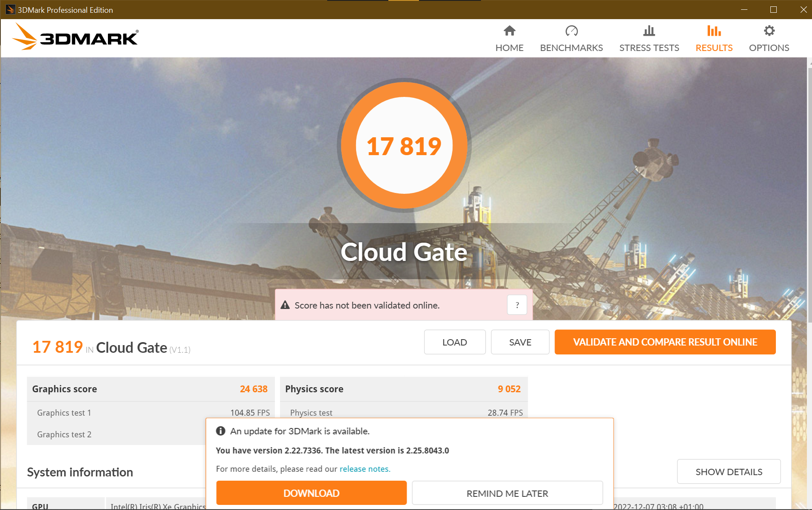This screenshot has width=812, height=510.
Task: Click the version 2.22.7336 update text
Action: (332, 450)
